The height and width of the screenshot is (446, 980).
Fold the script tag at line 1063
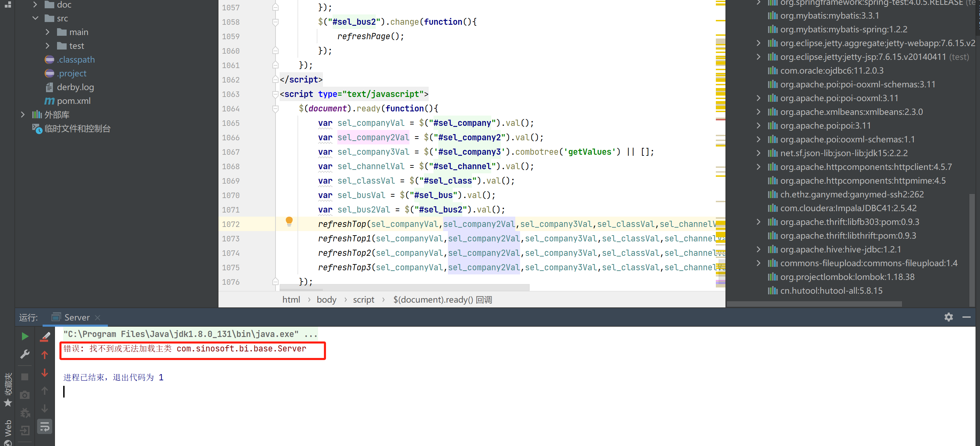(275, 94)
